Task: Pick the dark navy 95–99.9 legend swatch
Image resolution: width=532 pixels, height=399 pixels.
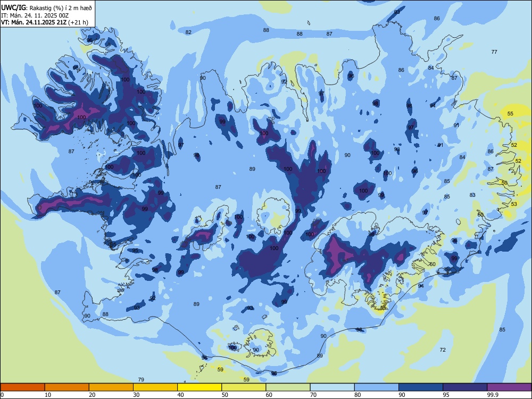Action: (465, 387)
